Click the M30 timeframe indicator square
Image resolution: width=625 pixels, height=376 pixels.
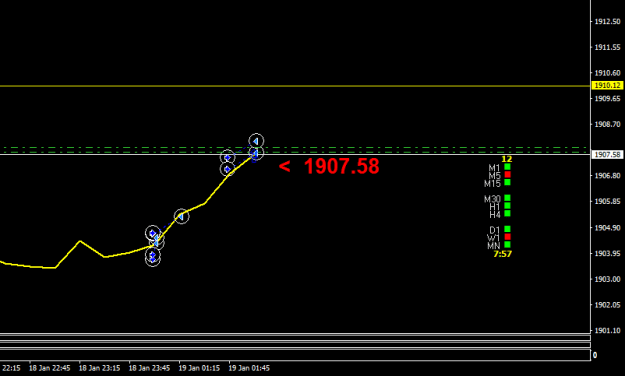507,198
